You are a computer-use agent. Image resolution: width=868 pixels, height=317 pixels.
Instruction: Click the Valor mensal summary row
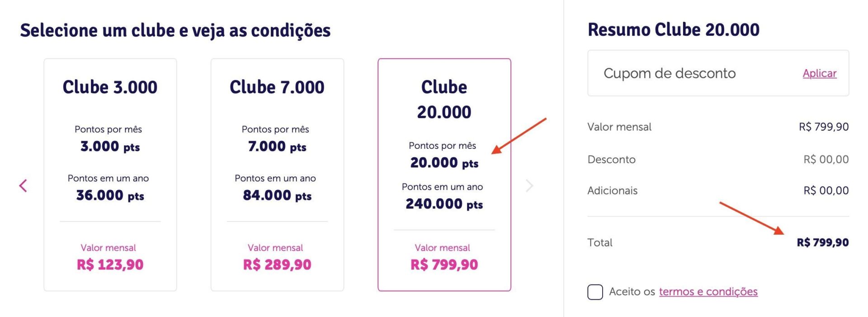(718, 127)
